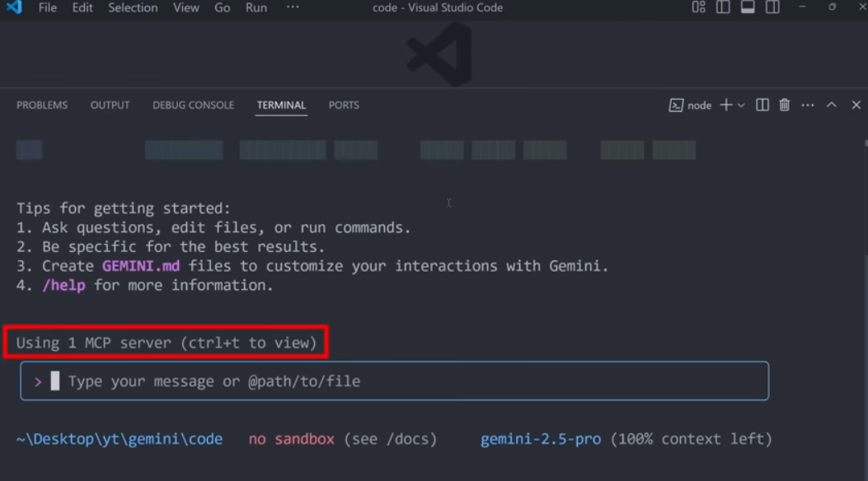The image size is (868, 481).
Task: Toggle the bottom panel layout icon
Action: [x=748, y=7]
